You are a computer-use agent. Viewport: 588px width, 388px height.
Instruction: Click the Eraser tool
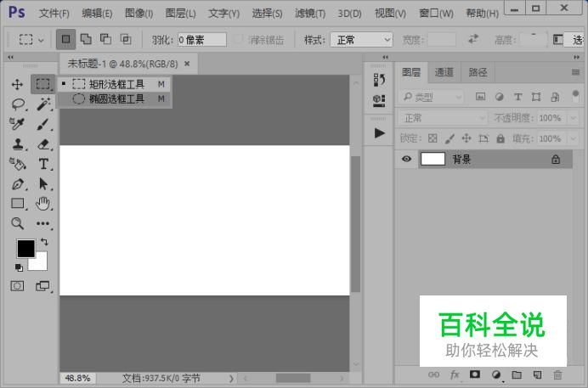click(43, 144)
